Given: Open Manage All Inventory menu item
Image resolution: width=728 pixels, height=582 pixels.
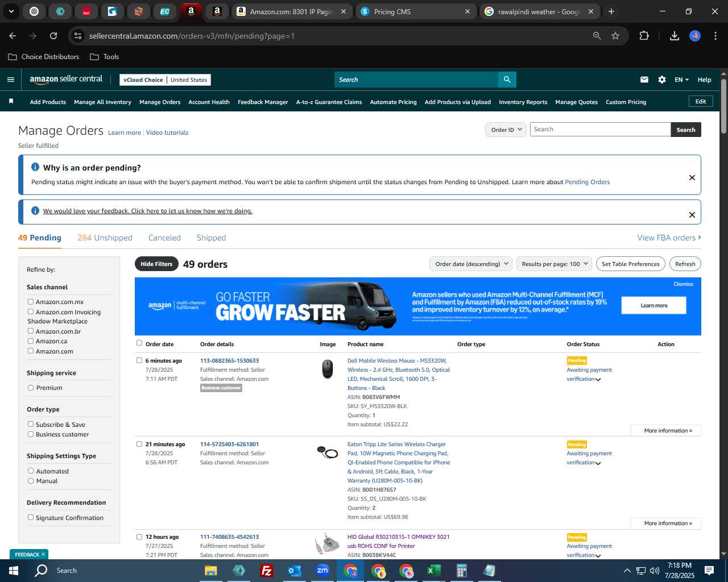Looking at the screenshot, I should [x=102, y=102].
